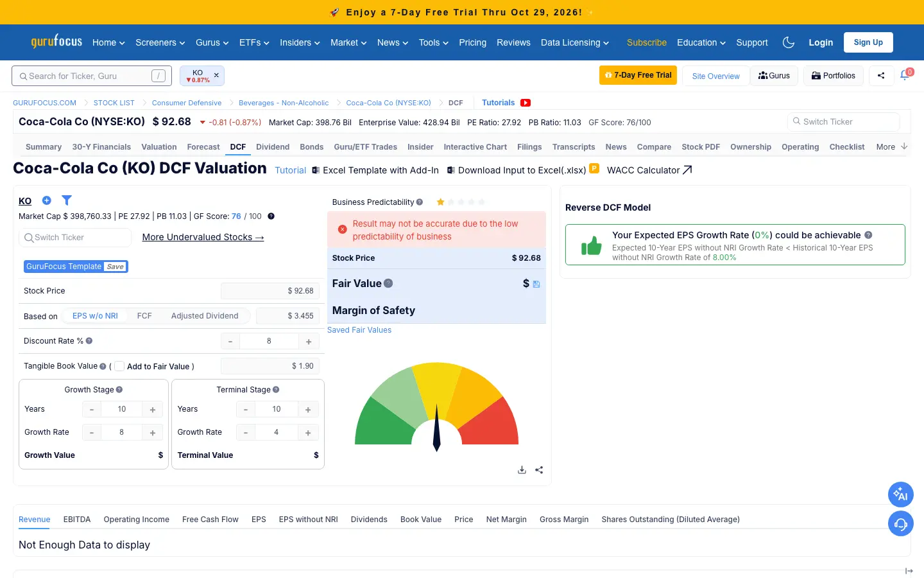Open the customer support chat bubble
This screenshot has height=578, width=924.
901,524
